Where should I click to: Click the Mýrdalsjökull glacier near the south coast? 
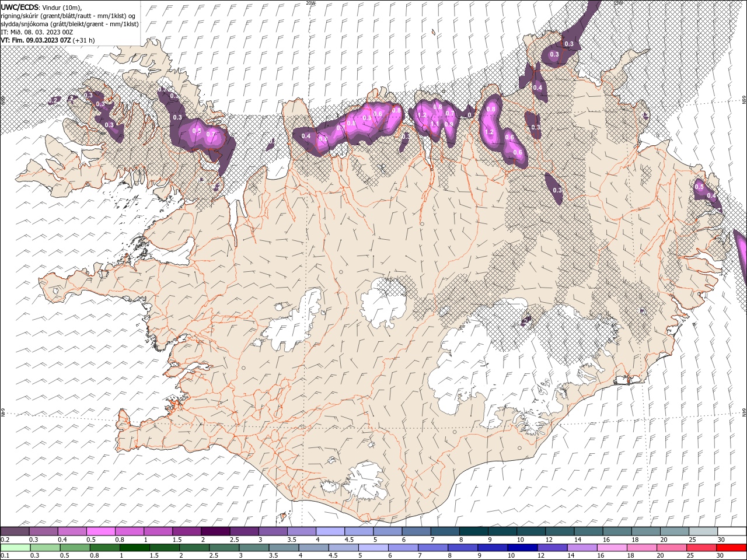coord(363,481)
